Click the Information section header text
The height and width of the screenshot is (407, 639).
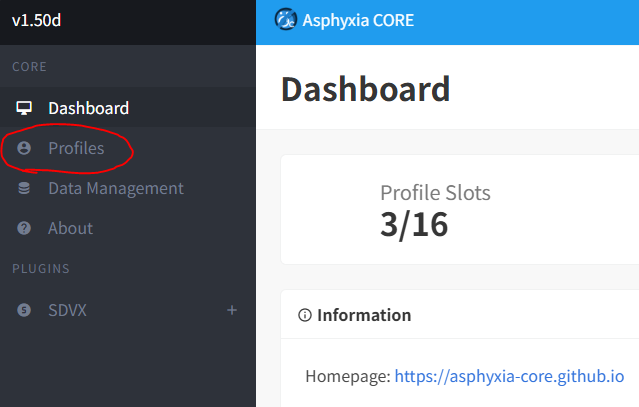pyautogui.click(x=364, y=315)
